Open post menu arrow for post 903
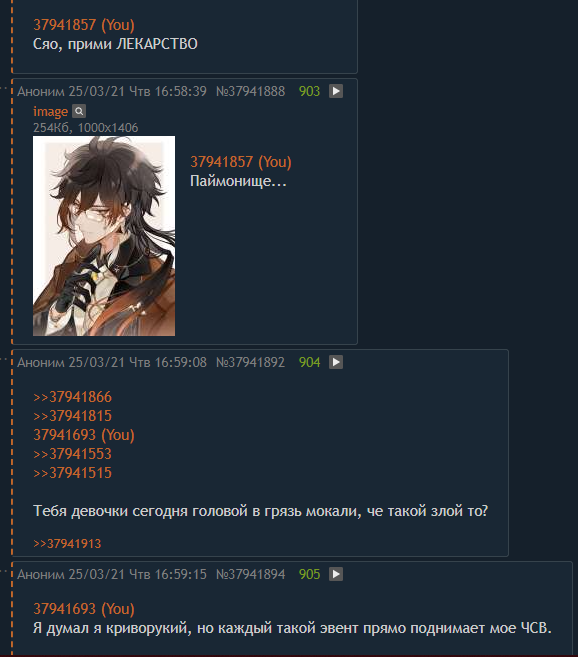Viewport: 578px width, 657px height. click(336, 91)
